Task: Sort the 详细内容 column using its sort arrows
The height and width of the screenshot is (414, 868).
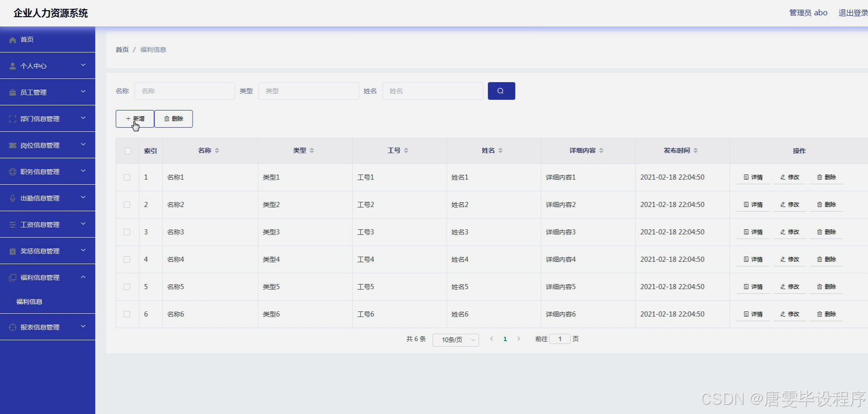Action: pos(601,150)
